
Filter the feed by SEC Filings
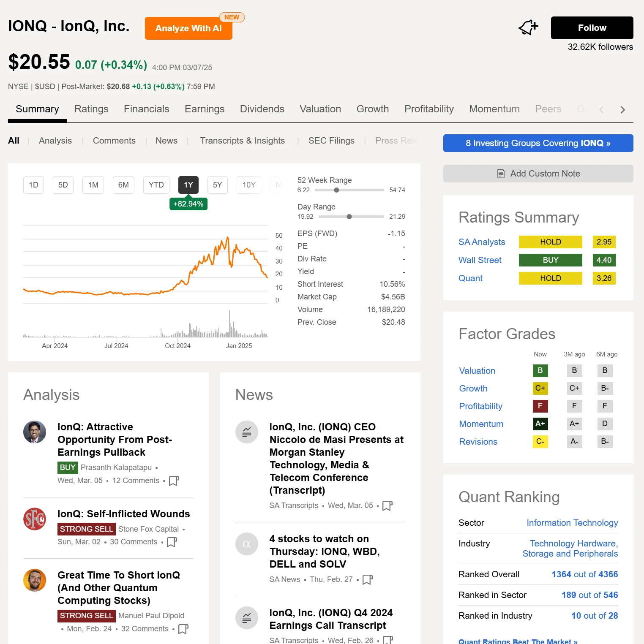[331, 141]
